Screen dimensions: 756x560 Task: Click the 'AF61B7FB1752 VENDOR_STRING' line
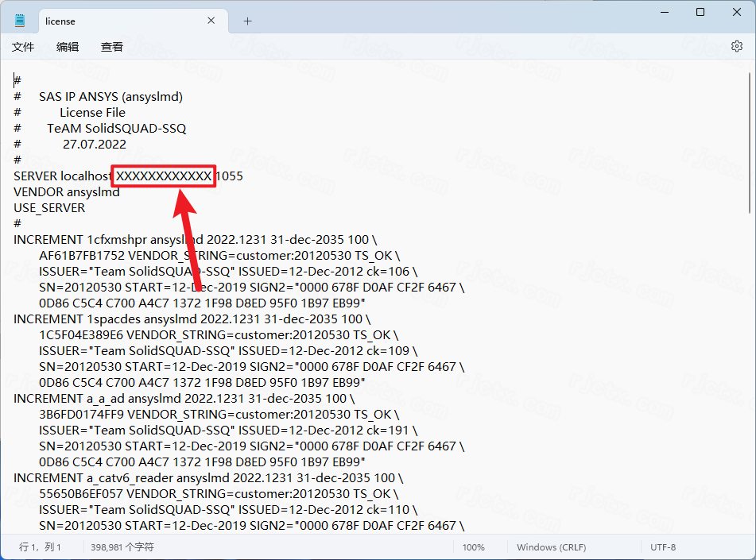point(219,256)
